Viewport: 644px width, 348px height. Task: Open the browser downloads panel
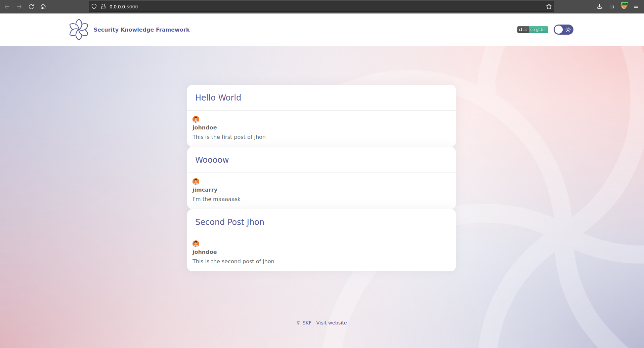tap(599, 7)
